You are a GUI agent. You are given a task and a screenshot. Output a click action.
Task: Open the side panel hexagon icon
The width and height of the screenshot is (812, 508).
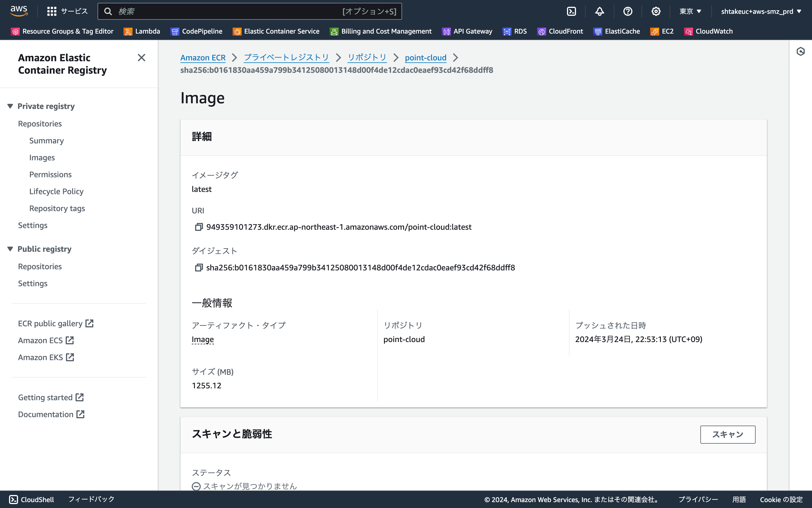801,51
